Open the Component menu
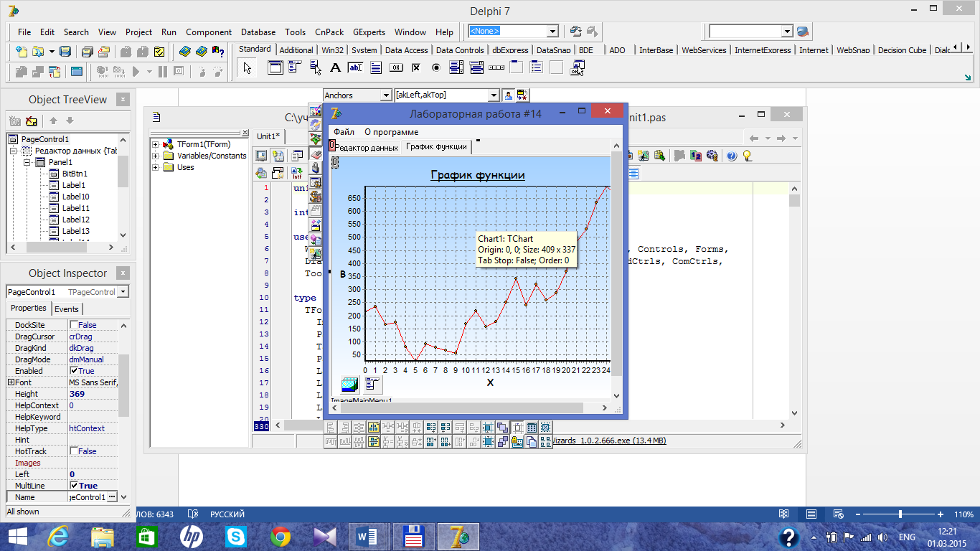This screenshot has height=551, width=980. coord(209,32)
